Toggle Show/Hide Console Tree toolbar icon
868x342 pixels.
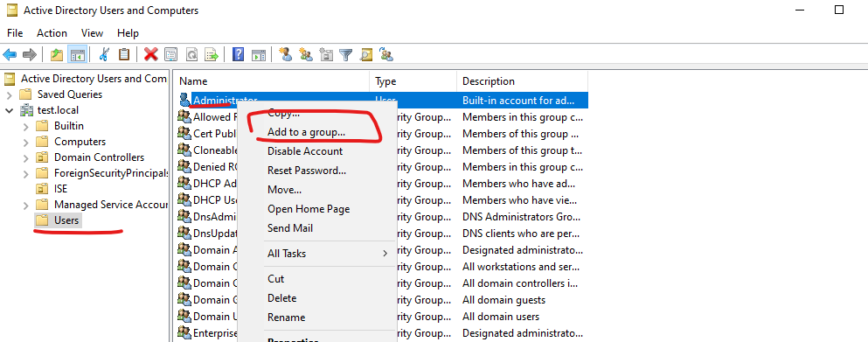pyautogui.click(x=77, y=54)
